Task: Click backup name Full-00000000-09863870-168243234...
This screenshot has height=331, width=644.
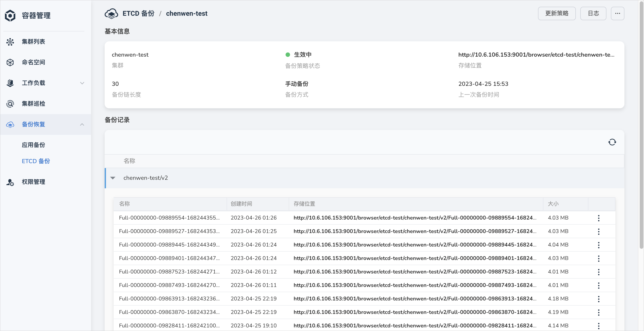Action: (x=169, y=312)
